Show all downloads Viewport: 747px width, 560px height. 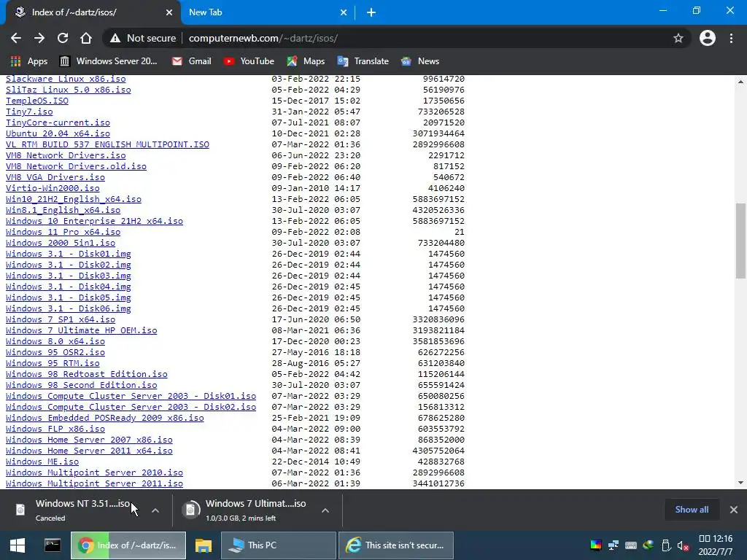point(692,510)
